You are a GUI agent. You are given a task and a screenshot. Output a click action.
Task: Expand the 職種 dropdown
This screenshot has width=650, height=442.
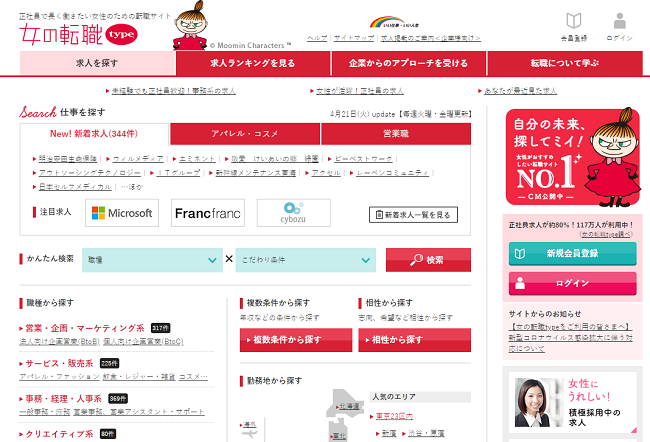click(153, 259)
